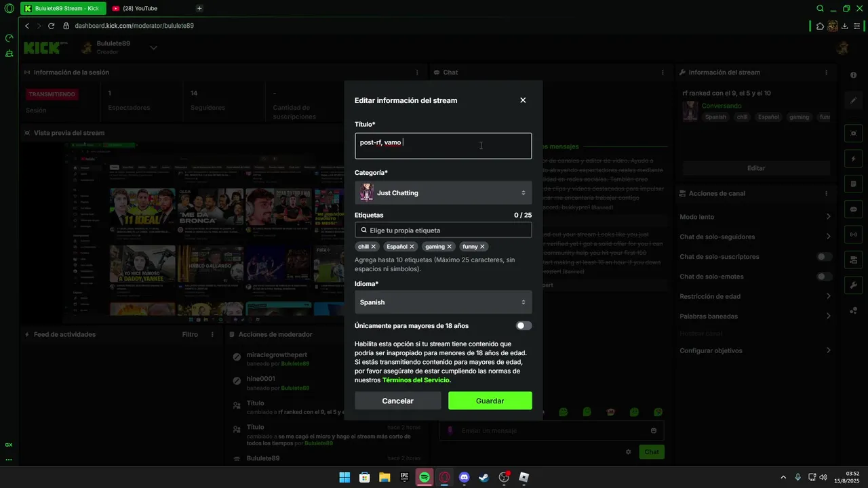Click the info icon in right sidebar
868x488 pixels.
click(853, 75)
